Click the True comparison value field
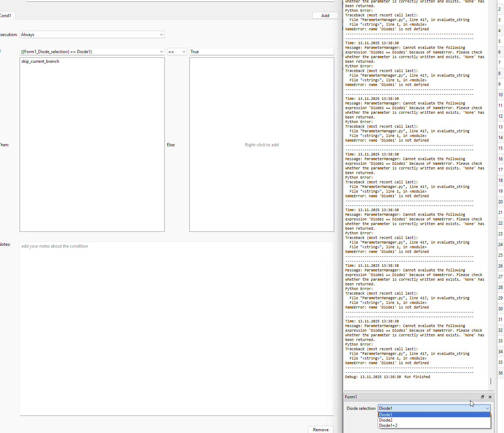 pos(261,52)
